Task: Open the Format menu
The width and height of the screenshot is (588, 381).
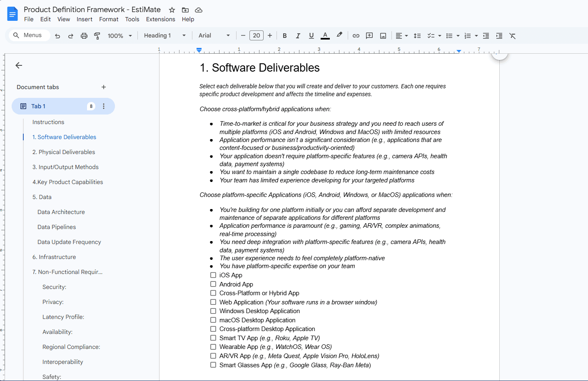Action: click(x=109, y=19)
